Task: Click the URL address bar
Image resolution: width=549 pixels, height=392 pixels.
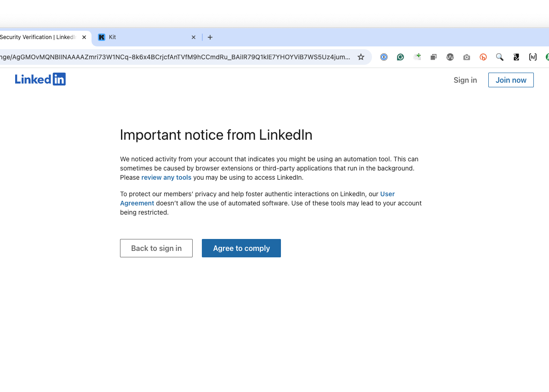Action: tap(175, 57)
